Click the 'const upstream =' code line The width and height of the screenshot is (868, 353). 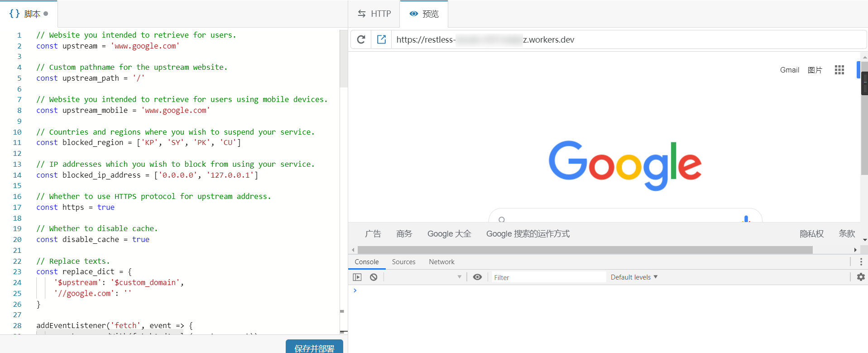(x=108, y=46)
